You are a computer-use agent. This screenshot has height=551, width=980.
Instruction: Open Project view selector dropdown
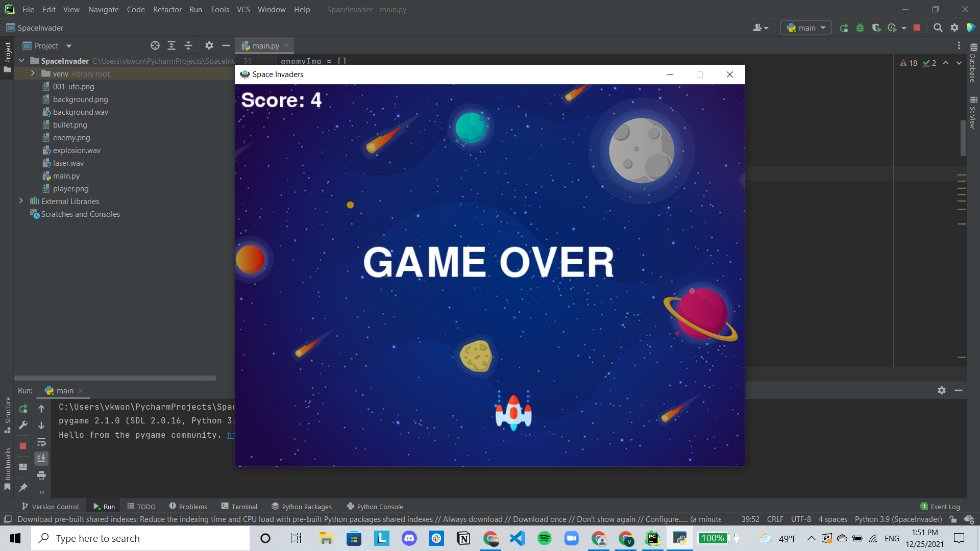click(47, 45)
